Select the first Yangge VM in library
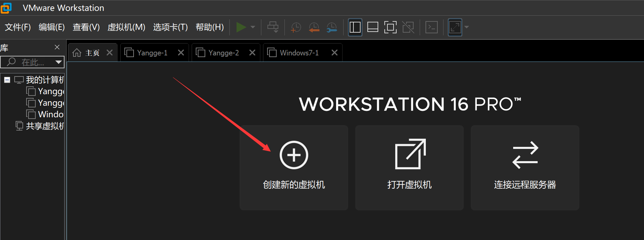The image size is (644, 240). [x=51, y=91]
